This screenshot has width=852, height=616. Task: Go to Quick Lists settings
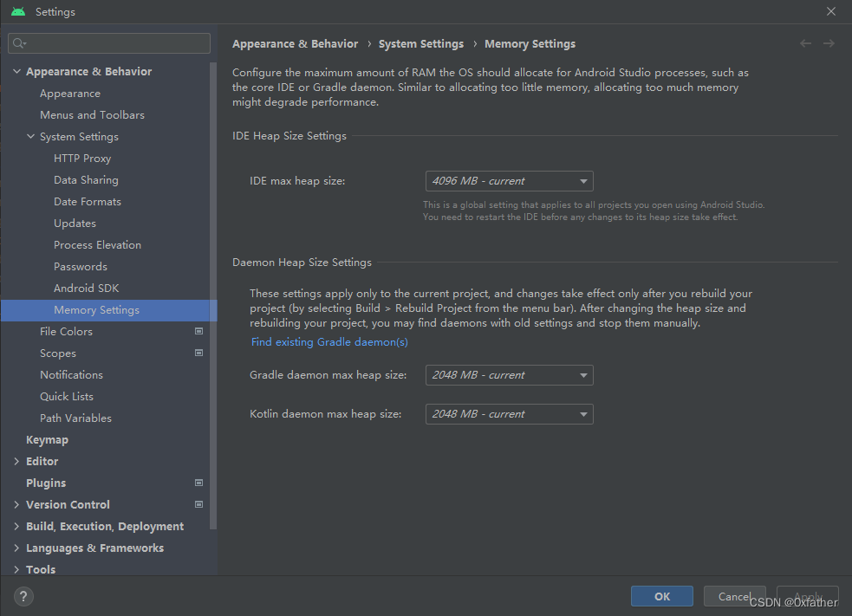pyautogui.click(x=67, y=397)
